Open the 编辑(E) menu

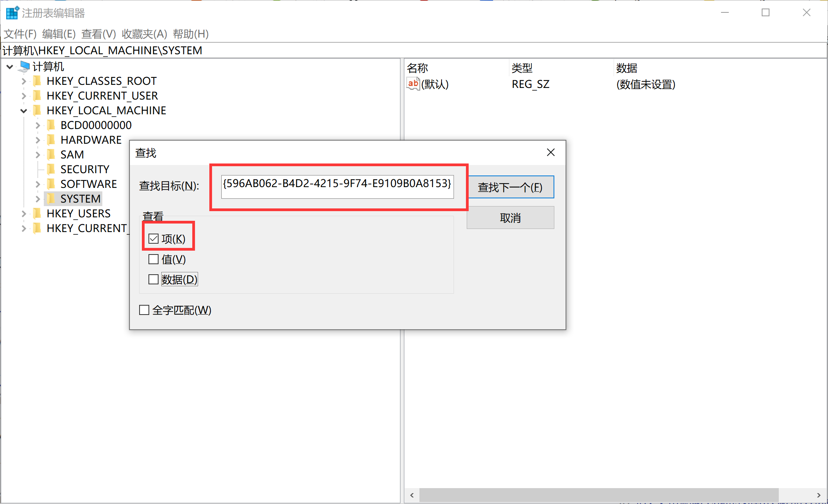(59, 34)
